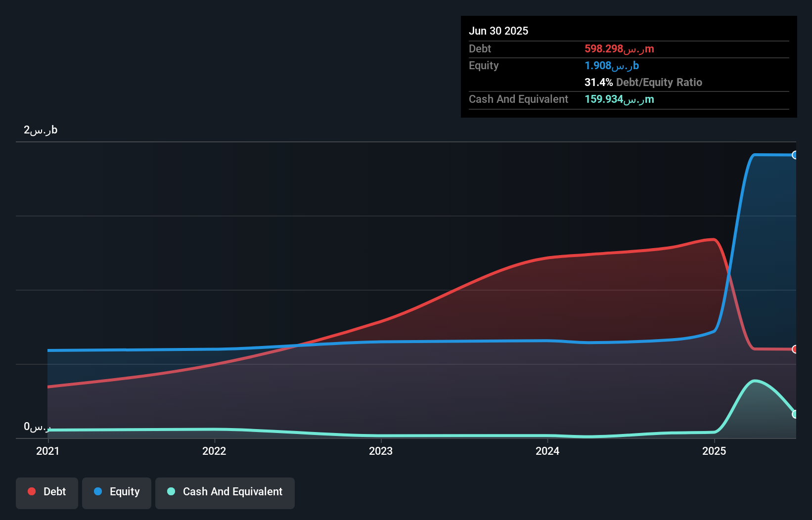Click the 2021 x-axis label

click(x=48, y=451)
